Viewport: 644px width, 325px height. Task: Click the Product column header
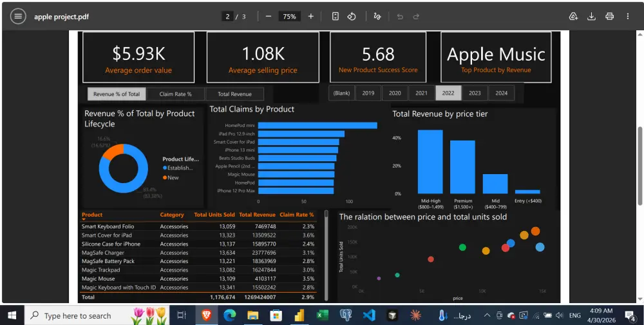click(92, 215)
